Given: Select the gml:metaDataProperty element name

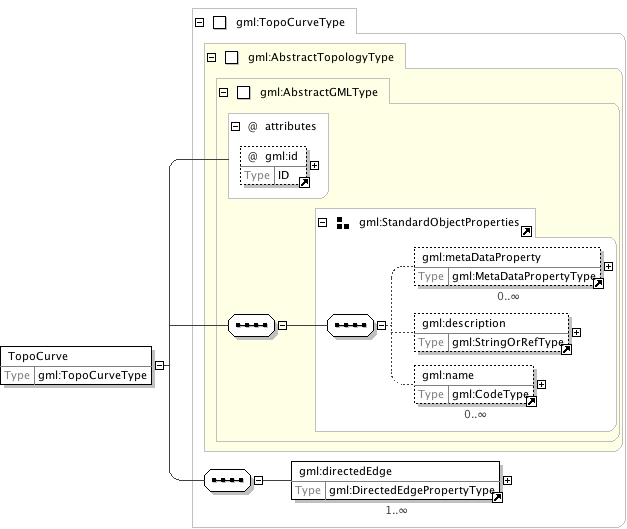Looking at the screenshot, I should pyautogui.click(x=481, y=257).
